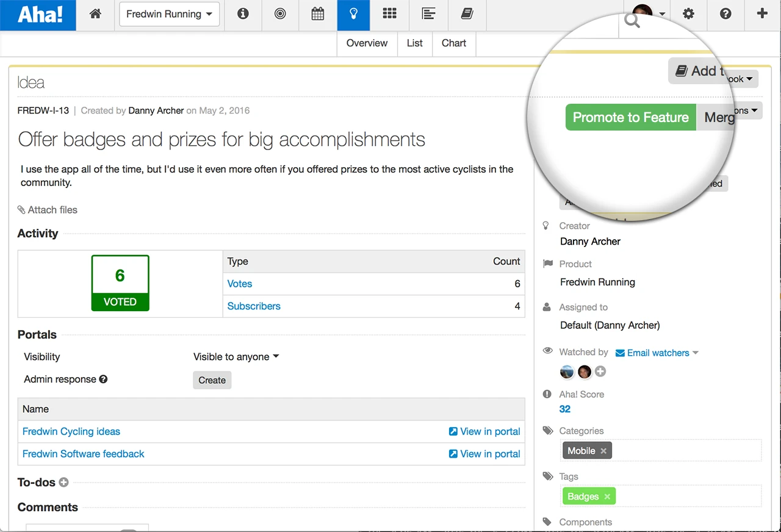Open the strategy target icon
This screenshot has width=781, height=532.
click(x=280, y=14)
